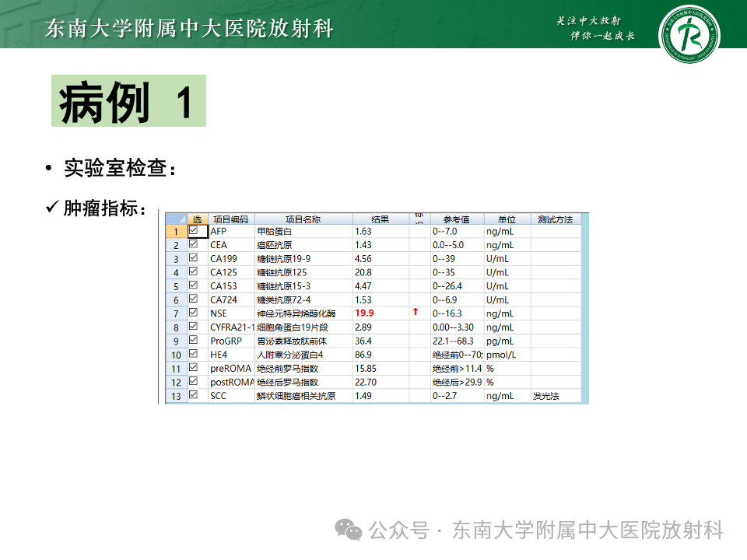Uncheck the HE4 row checkbox
The height and width of the screenshot is (560, 747).
[x=194, y=353]
